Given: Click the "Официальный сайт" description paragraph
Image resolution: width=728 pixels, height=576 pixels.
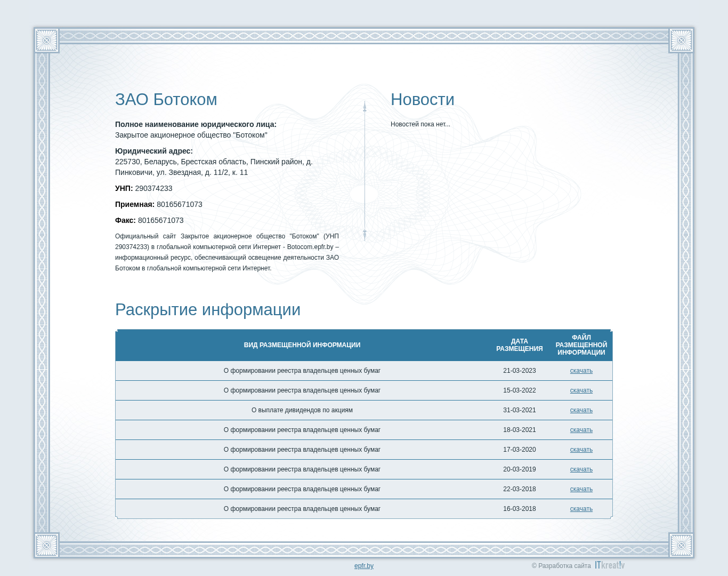Looking at the screenshot, I should click(227, 252).
